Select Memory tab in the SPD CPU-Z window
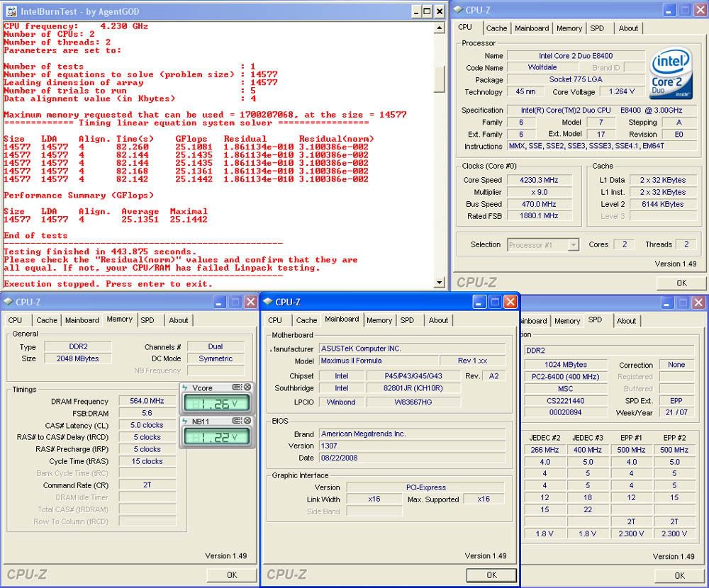 coord(567,321)
